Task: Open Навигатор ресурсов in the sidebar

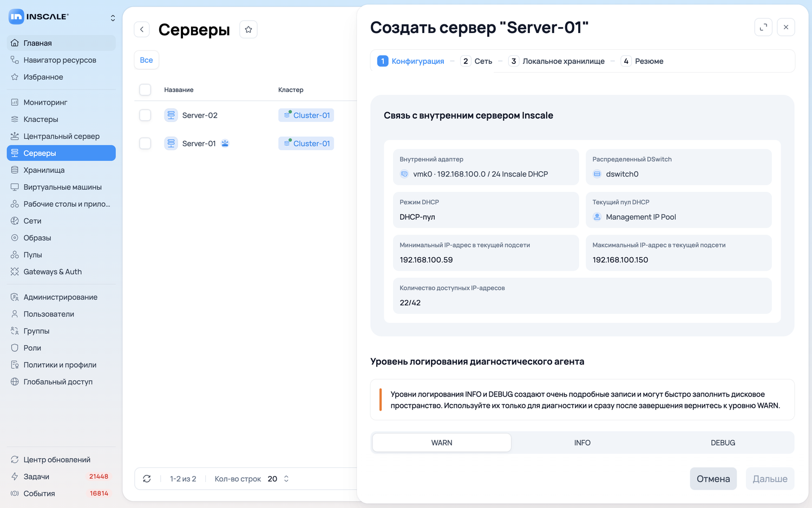Action: coord(61,60)
